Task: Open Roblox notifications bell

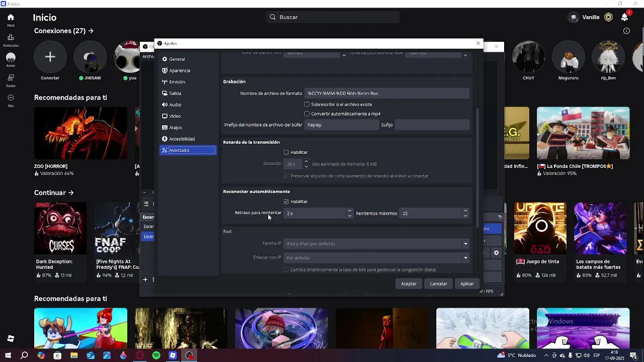Action: [624, 17]
